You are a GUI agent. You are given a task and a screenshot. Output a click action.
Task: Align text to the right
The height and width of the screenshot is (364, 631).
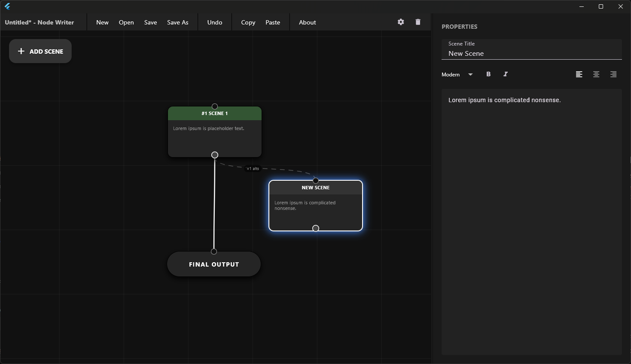[613, 74]
